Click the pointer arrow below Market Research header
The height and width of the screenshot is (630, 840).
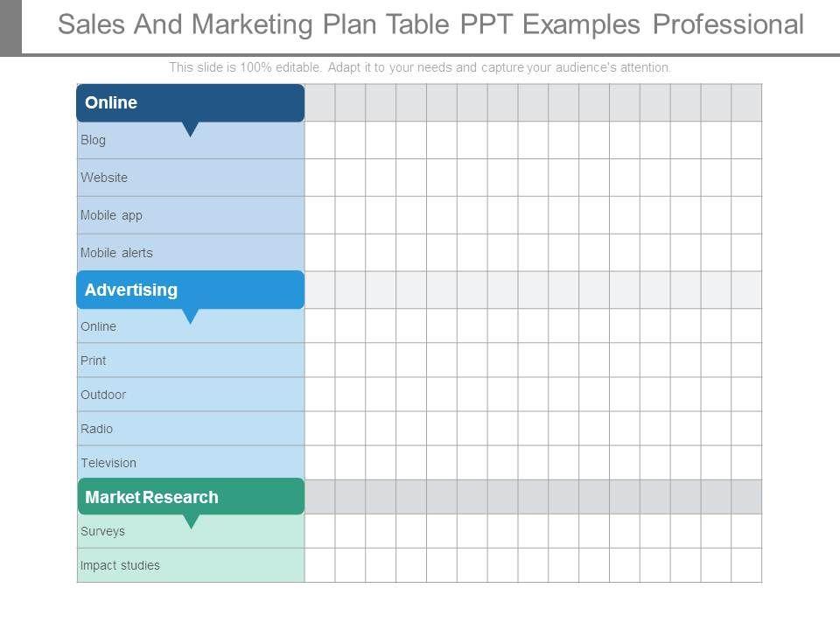[x=191, y=521]
